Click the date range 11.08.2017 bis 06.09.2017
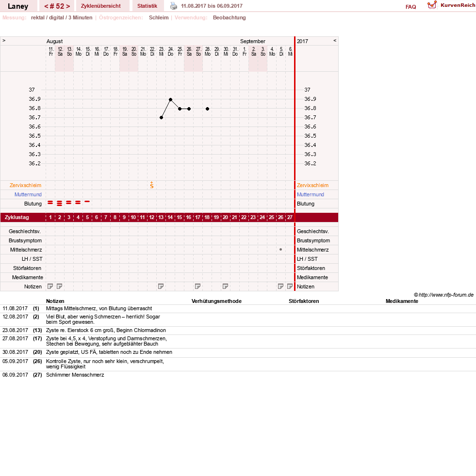Image resolution: width=476 pixels, height=476 pixels. [212, 6]
